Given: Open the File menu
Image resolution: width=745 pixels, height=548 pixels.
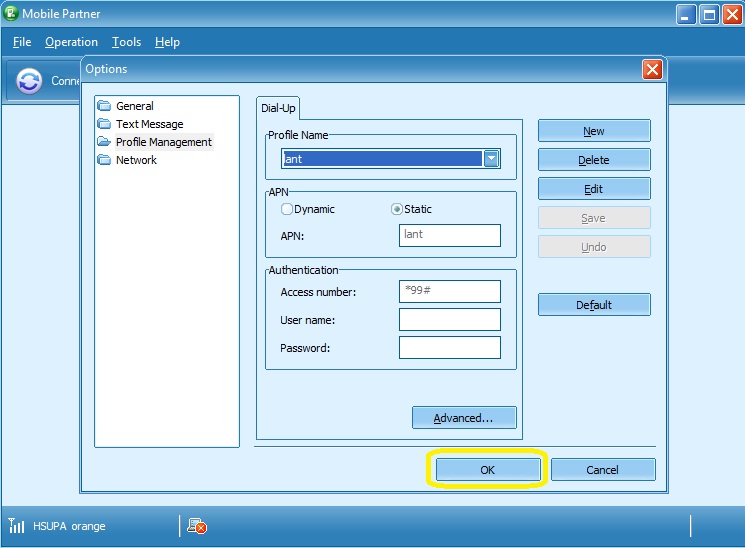Looking at the screenshot, I should coord(22,42).
